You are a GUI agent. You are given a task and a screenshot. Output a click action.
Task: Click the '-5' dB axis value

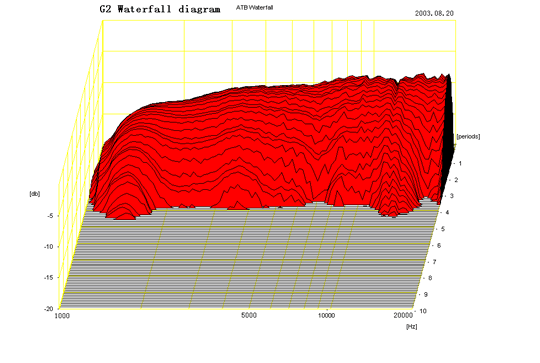pyautogui.click(x=50, y=216)
